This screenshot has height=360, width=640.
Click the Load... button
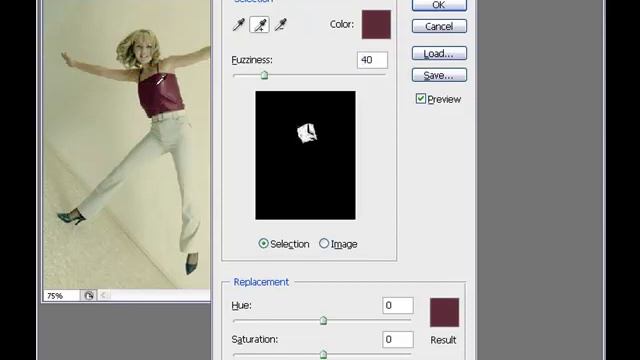click(x=439, y=53)
